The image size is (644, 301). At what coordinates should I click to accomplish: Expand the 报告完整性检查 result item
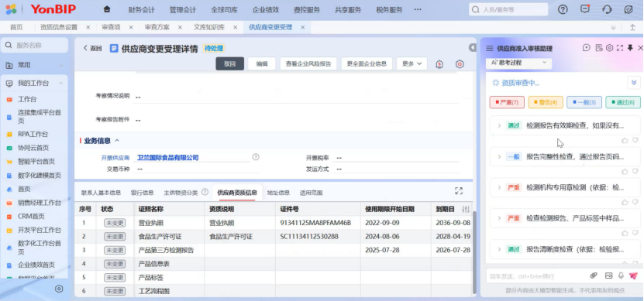coord(499,156)
